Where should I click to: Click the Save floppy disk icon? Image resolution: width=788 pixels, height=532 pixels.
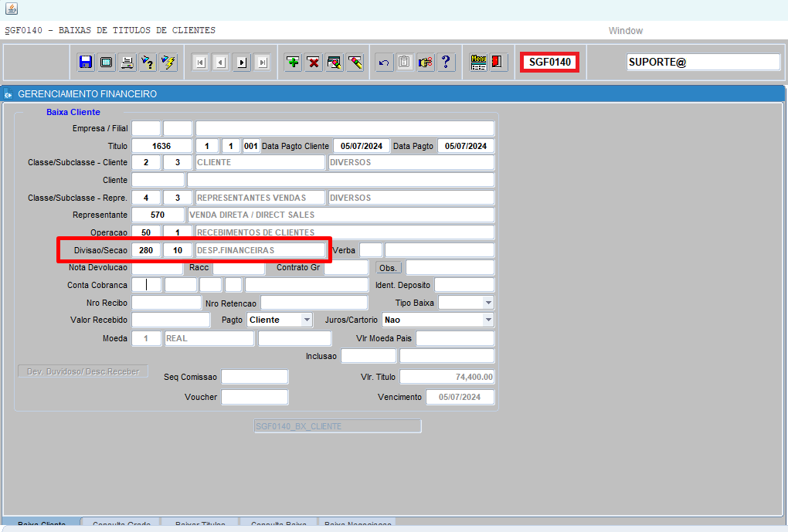tap(86, 63)
